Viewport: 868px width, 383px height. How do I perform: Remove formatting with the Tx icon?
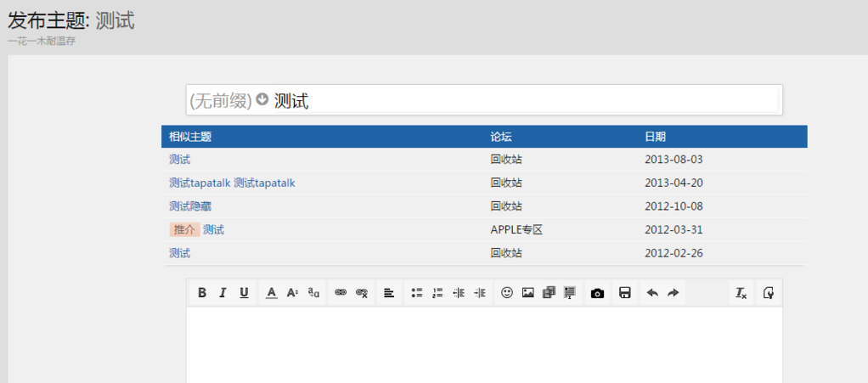pos(741,293)
